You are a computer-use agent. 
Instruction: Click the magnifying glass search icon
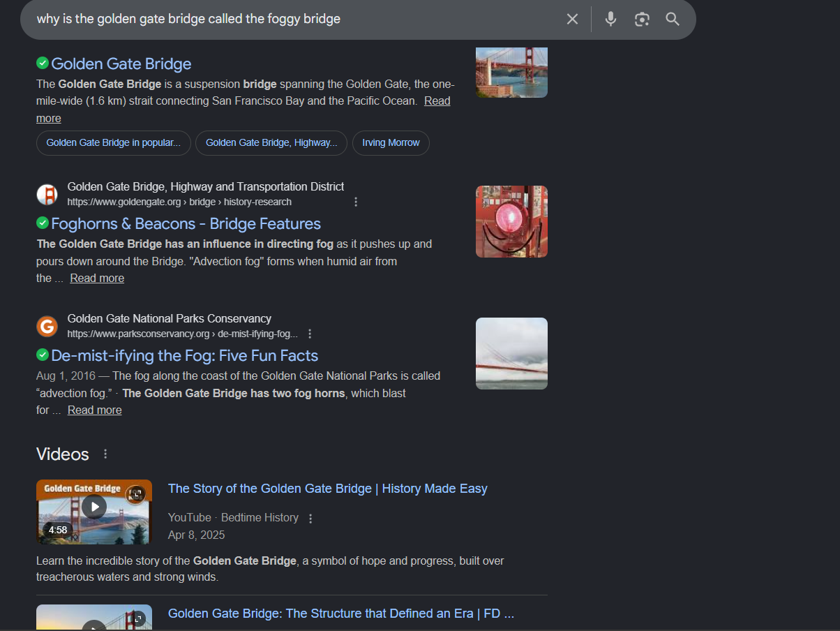pos(673,19)
